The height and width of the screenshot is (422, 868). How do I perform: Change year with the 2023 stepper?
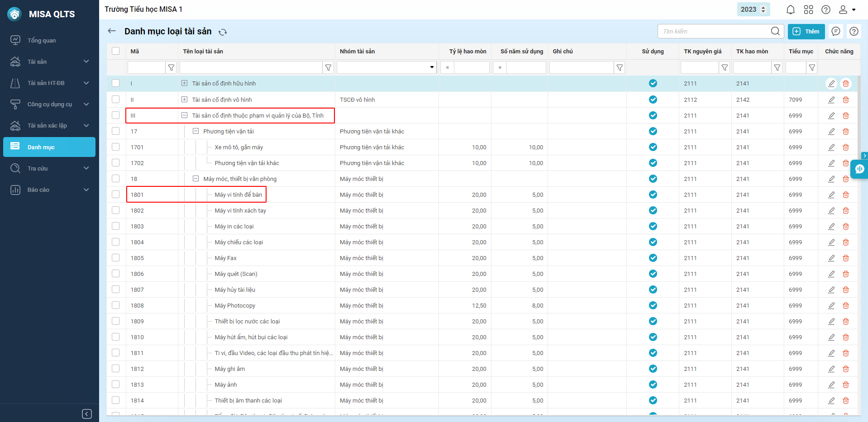pos(763,9)
